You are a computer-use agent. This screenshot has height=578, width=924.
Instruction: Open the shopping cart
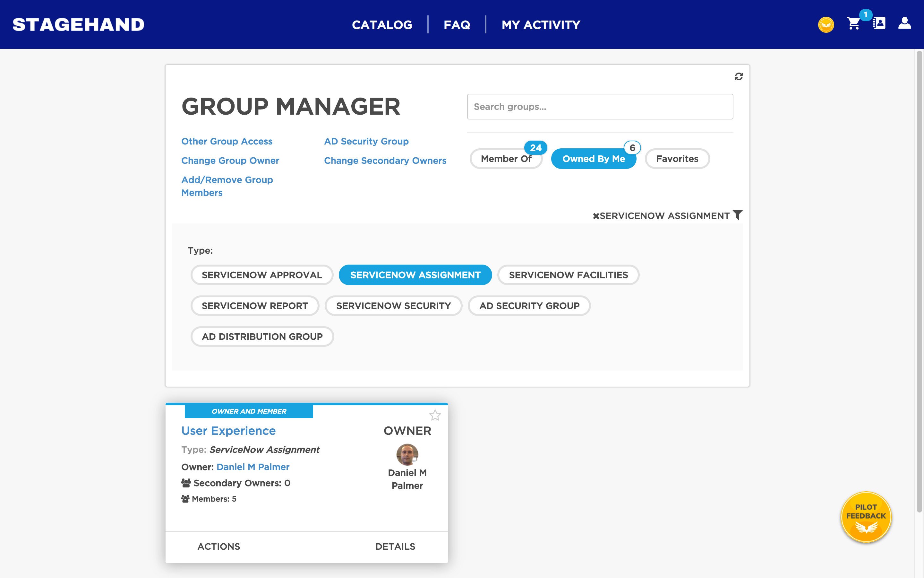click(853, 24)
